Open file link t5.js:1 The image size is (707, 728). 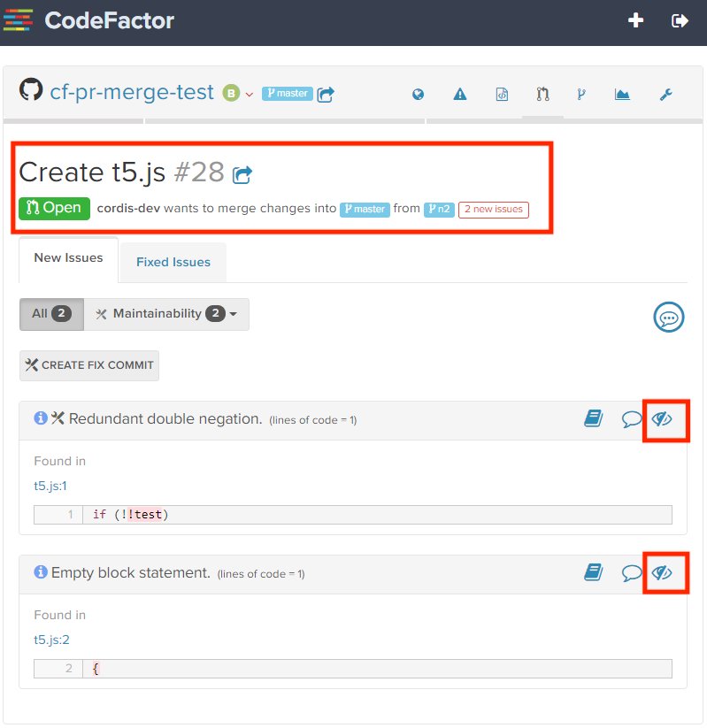(50, 487)
